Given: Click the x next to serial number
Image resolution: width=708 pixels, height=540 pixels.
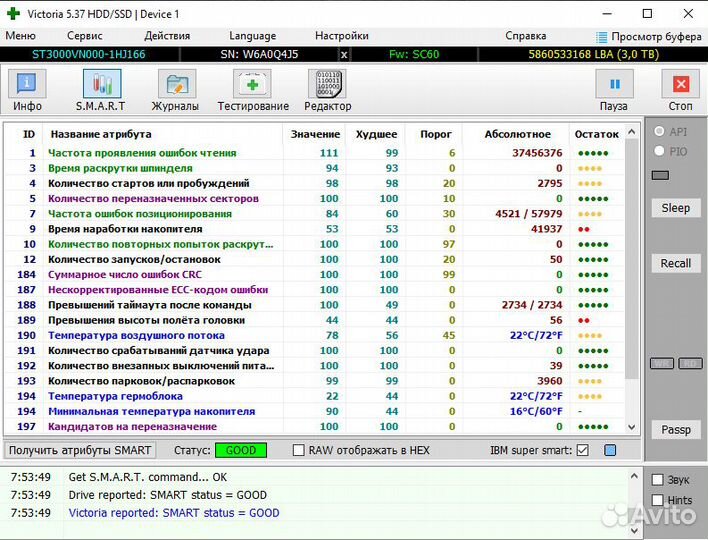Looking at the screenshot, I should click(x=344, y=55).
